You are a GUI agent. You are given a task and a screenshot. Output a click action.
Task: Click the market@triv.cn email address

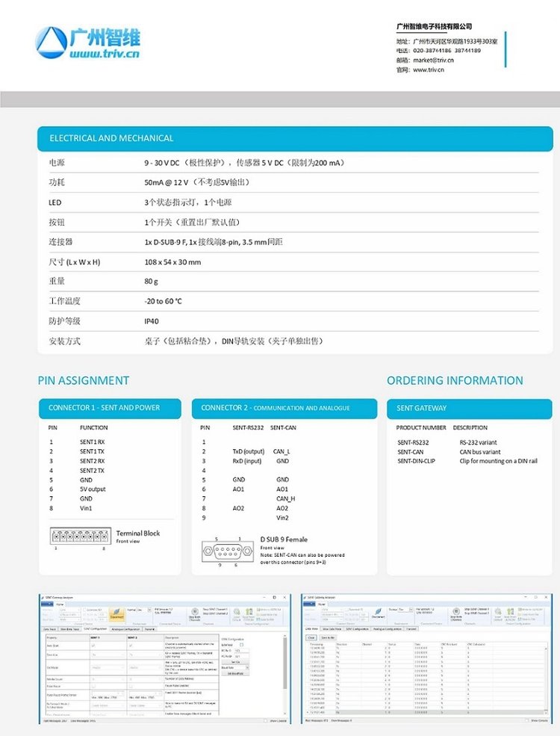(433, 60)
